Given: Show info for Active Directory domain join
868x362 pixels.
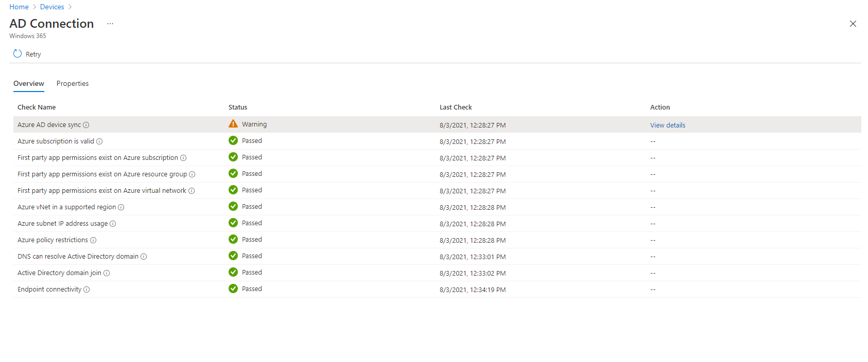Looking at the screenshot, I should click(x=107, y=273).
